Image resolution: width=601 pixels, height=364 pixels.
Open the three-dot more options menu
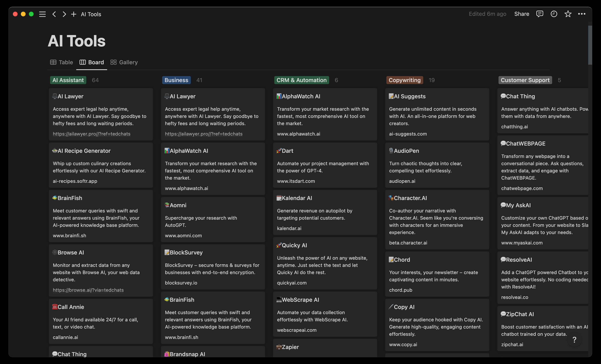coord(582,14)
